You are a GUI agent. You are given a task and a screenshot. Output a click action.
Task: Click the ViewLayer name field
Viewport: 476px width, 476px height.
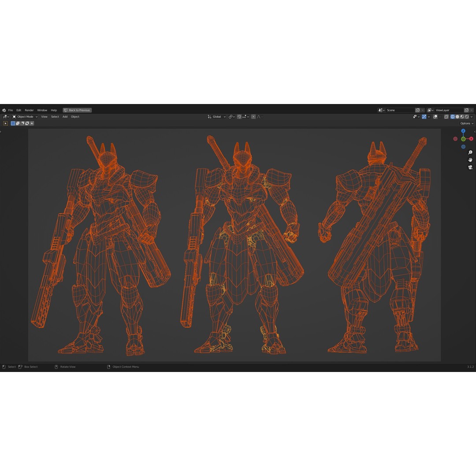[x=449, y=110]
